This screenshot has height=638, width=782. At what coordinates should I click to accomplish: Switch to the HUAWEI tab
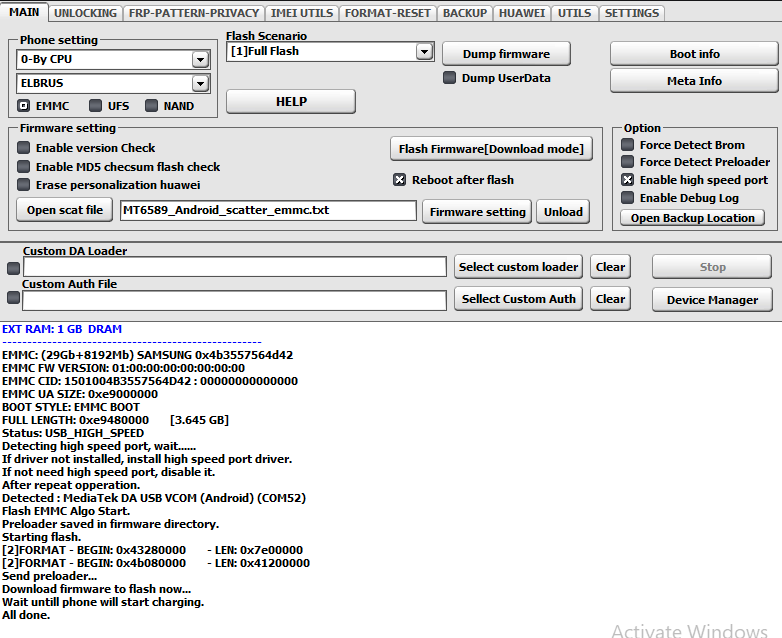click(x=522, y=13)
